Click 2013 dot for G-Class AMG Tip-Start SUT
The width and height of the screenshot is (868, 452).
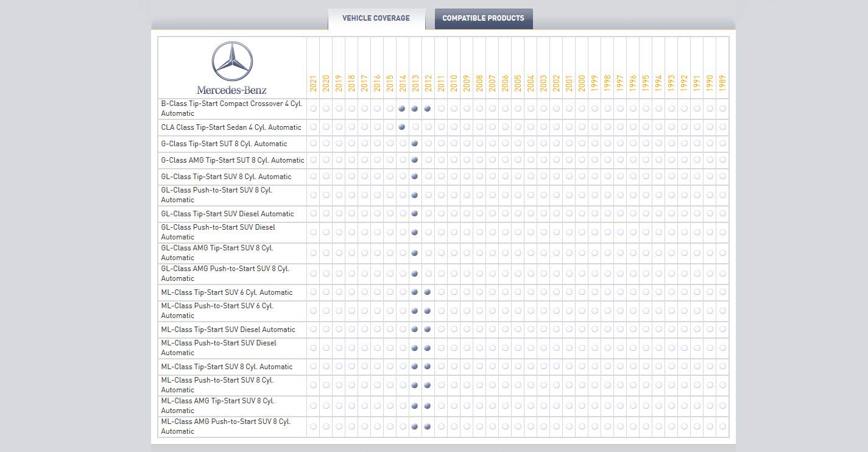[415, 160]
